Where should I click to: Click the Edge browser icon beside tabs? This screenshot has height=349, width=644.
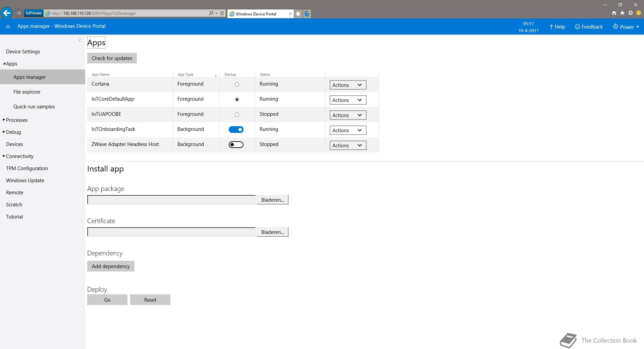click(x=307, y=14)
